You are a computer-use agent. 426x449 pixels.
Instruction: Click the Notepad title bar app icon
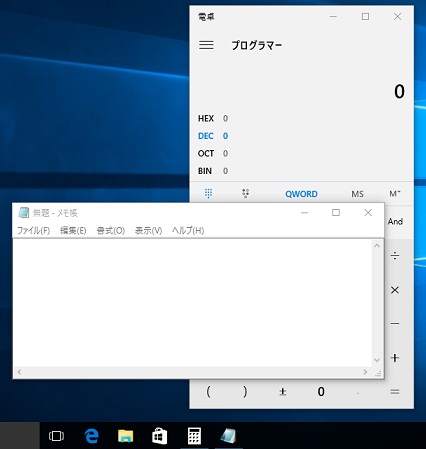click(23, 213)
